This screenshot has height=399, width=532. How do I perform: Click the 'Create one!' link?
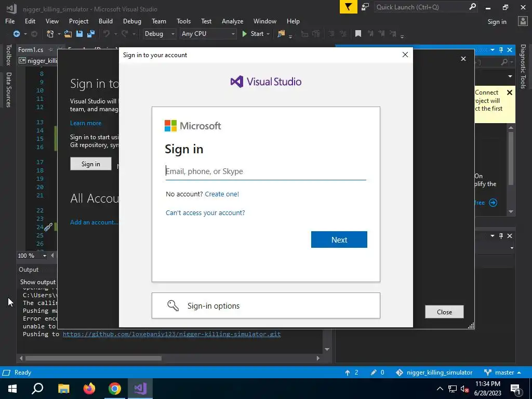(222, 194)
